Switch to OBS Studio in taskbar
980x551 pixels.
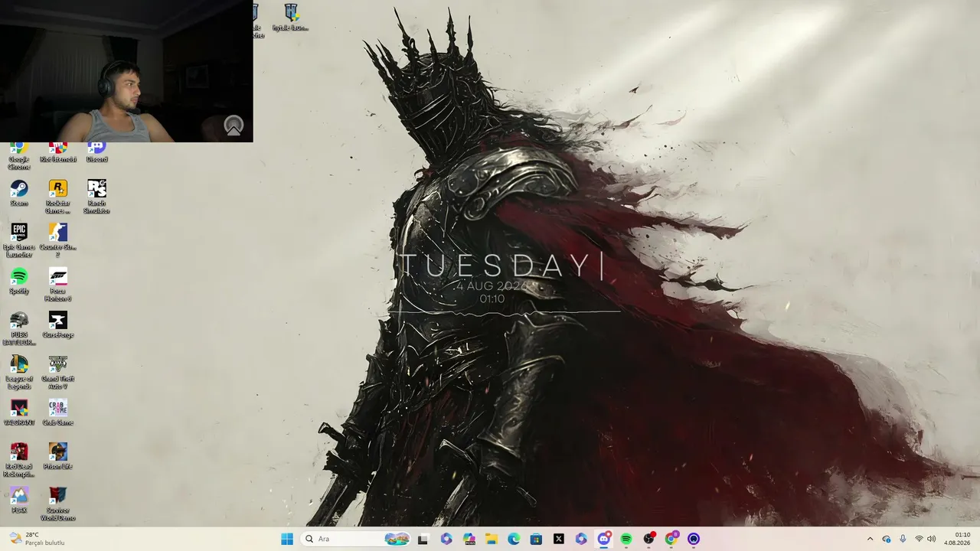649,539
